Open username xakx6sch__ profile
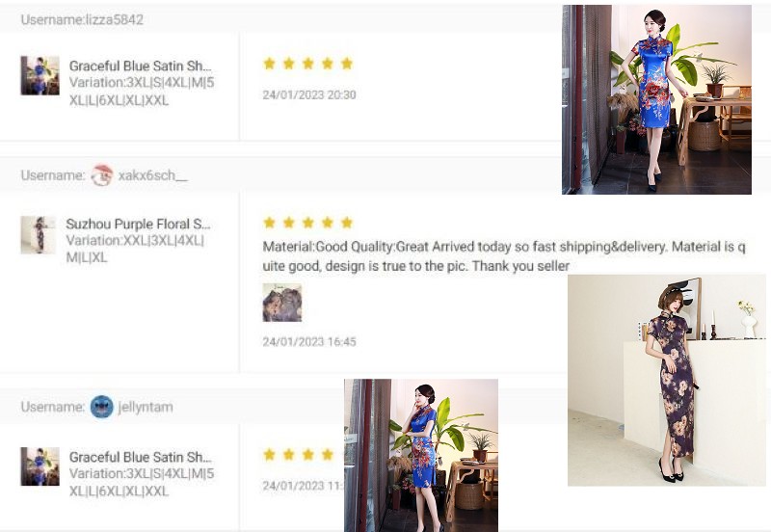The height and width of the screenshot is (532, 771). tap(153, 175)
